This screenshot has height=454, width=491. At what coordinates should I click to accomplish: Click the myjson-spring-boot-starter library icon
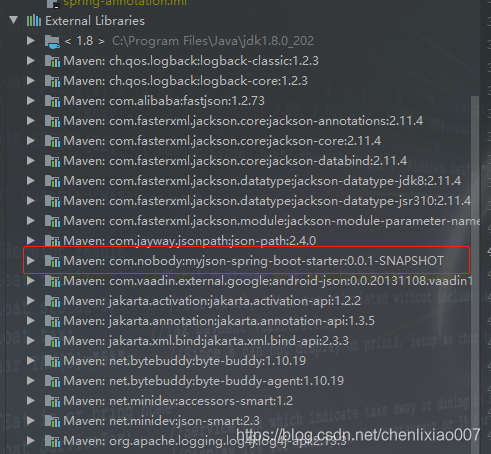52,261
